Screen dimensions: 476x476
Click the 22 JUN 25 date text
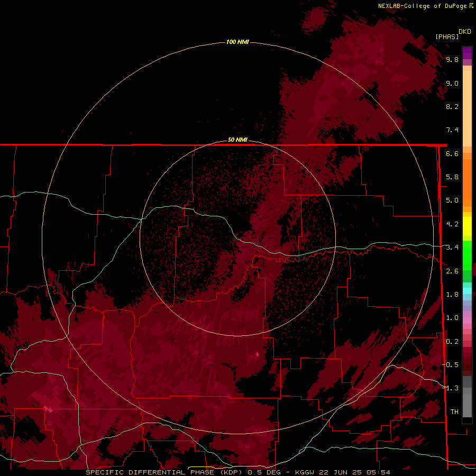[x=341, y=472]
